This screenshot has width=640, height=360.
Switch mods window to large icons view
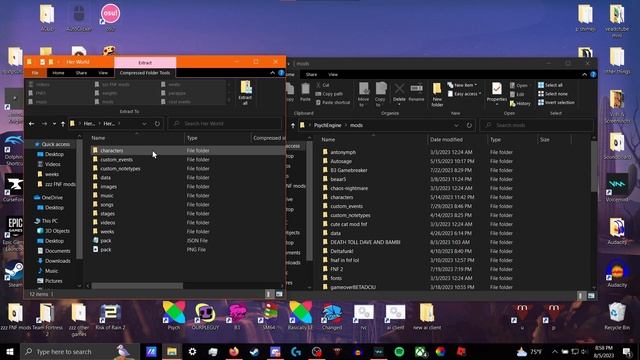click(x=591, y=296)
